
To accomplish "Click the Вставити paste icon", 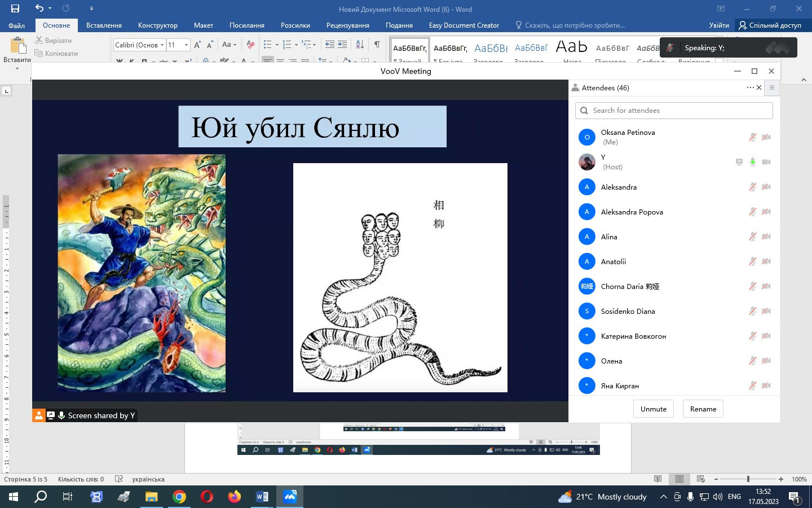I will point(17,45).
